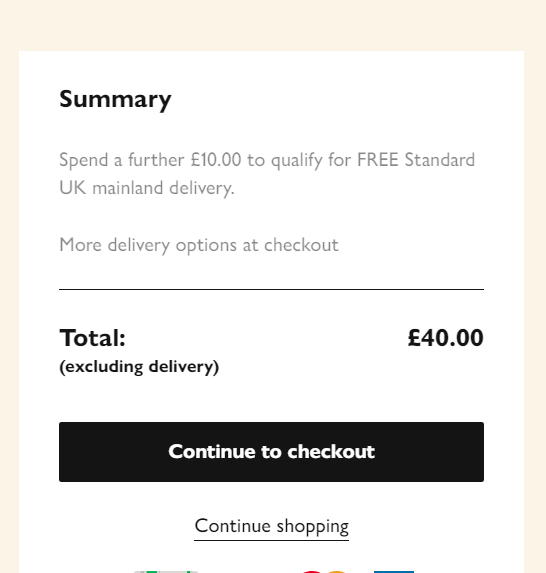546x573 pixels.
Task: Click the word shopping in the underlined link
Action: (312, 527)
